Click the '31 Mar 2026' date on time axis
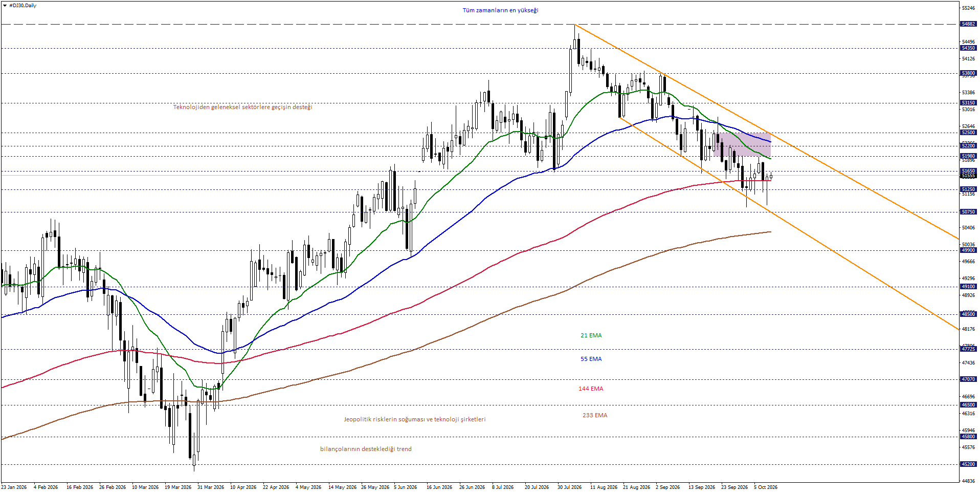The image size is (980, 493). click(211, 487)
